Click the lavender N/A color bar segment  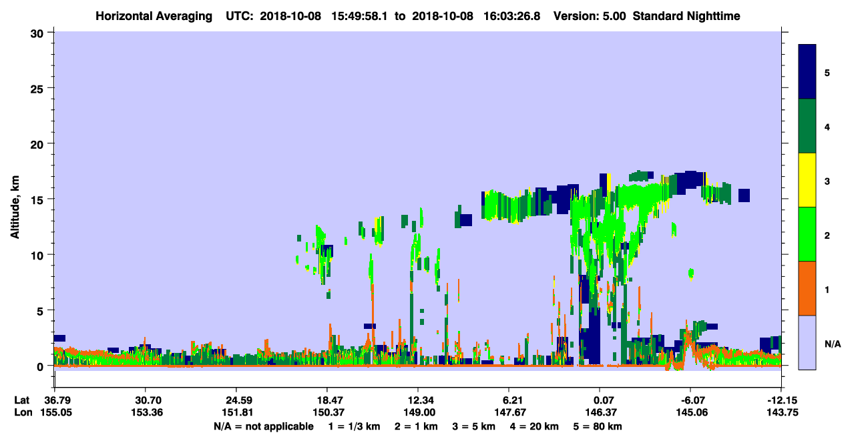tap(807, 342)
